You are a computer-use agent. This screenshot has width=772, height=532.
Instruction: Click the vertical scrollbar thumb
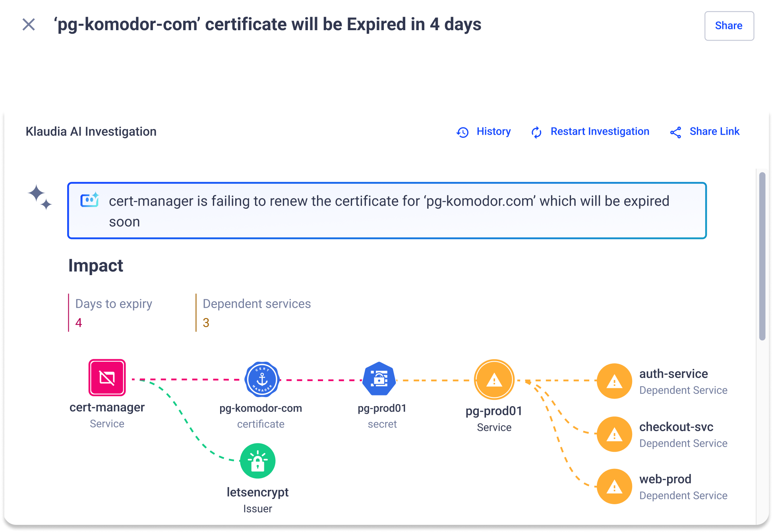762,256
